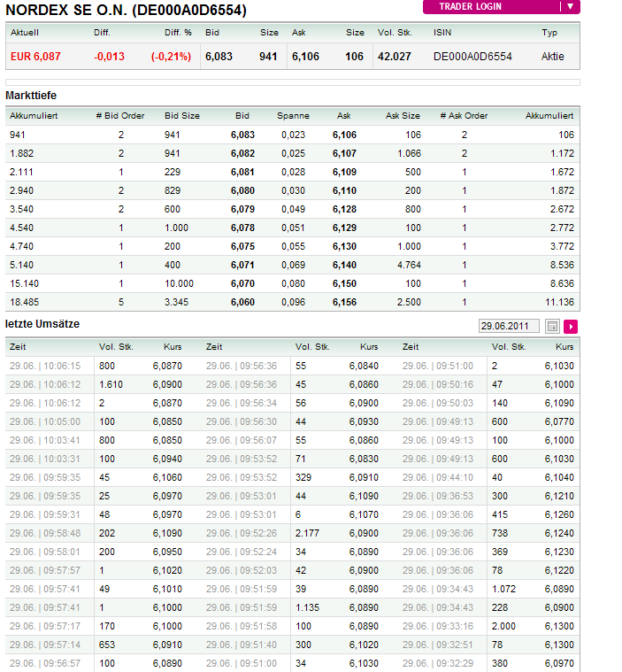Screen dimensions: 622x672
Task: Select trade time 29.06. | 09:51:00 in third column
Action: coord(438,366)
